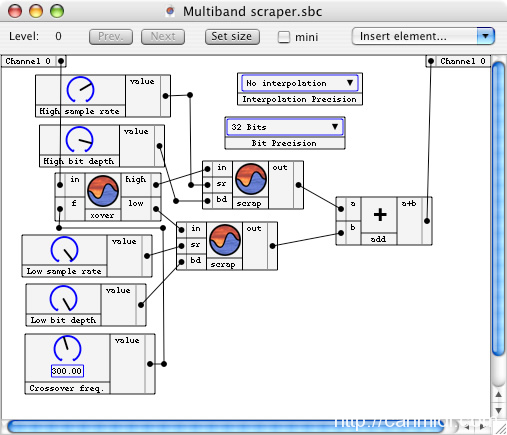Click the 300.00 crossover value field

click(x=67, y=371)
